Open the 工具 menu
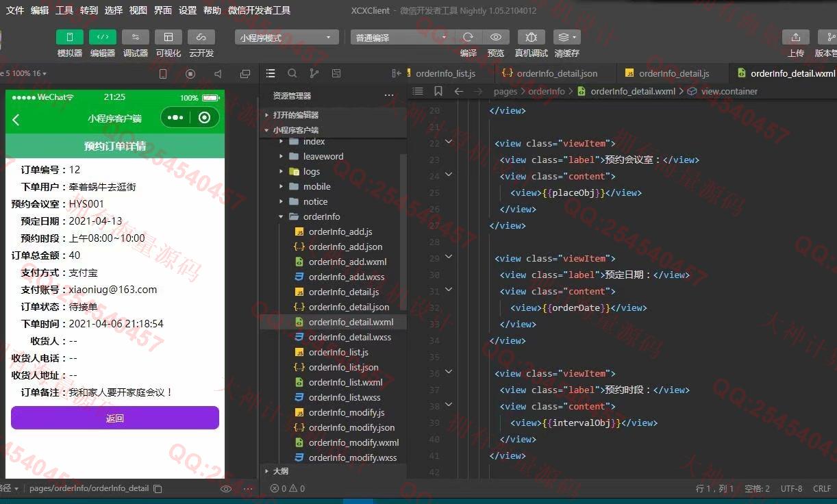This screenshot has height=504, width=837. click(64, 10)
